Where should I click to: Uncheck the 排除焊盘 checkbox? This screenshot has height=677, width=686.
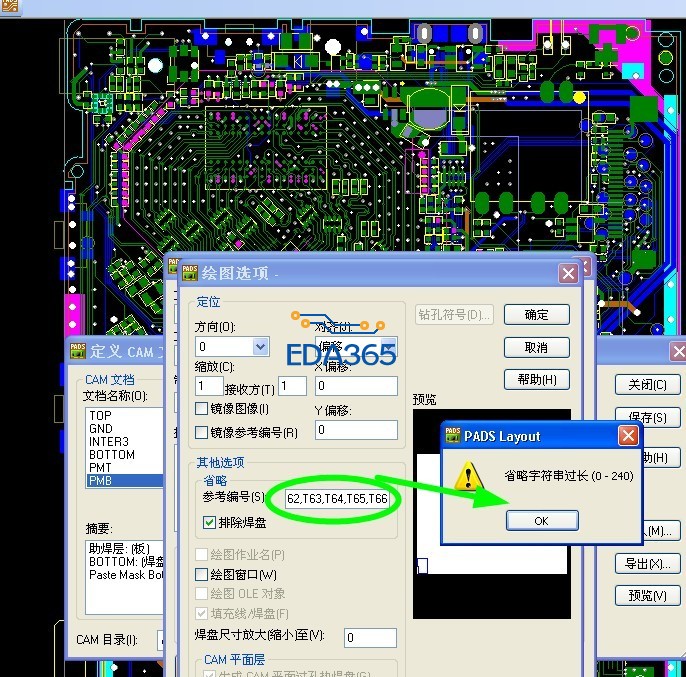click(209, 522)
